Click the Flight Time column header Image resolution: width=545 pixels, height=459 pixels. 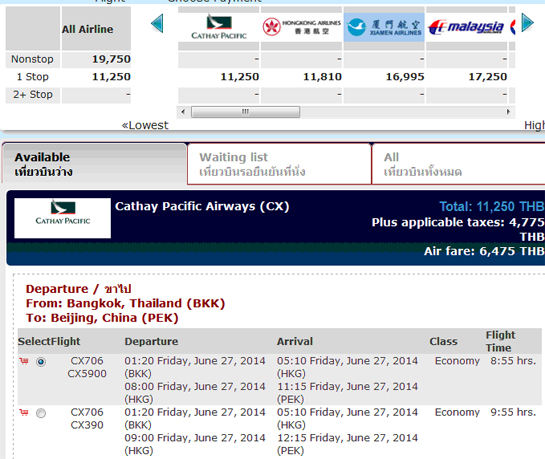[x=501, y=341]
